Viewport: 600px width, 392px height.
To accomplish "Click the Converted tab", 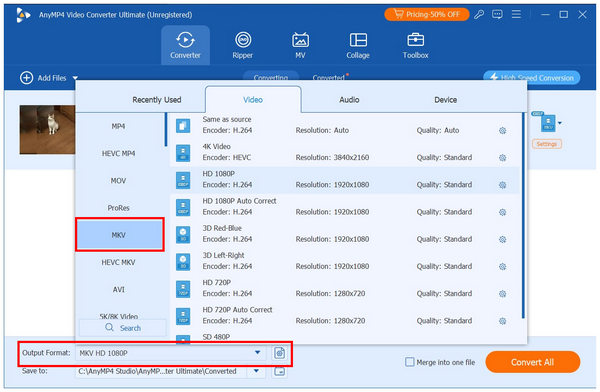I will coord(329,77).
